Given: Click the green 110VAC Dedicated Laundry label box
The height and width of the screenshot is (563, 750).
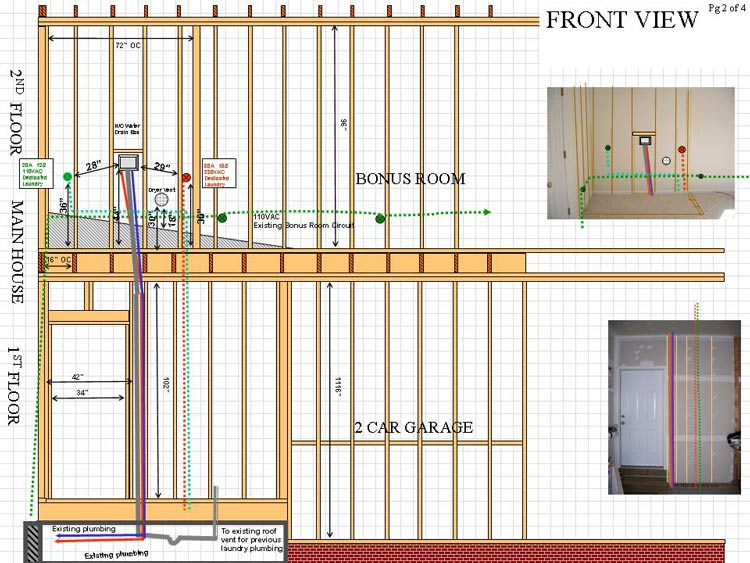Looking at the screenshot, I should [x=37, y=172].
